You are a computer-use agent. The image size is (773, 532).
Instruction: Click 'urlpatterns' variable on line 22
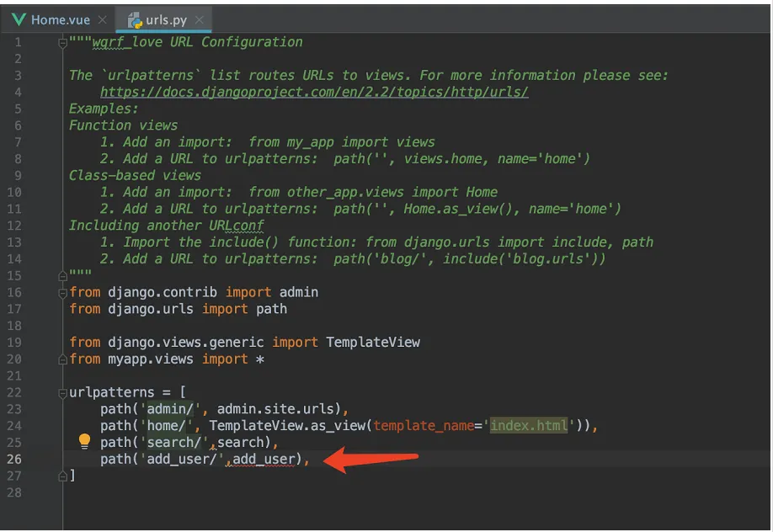point(111,392)
